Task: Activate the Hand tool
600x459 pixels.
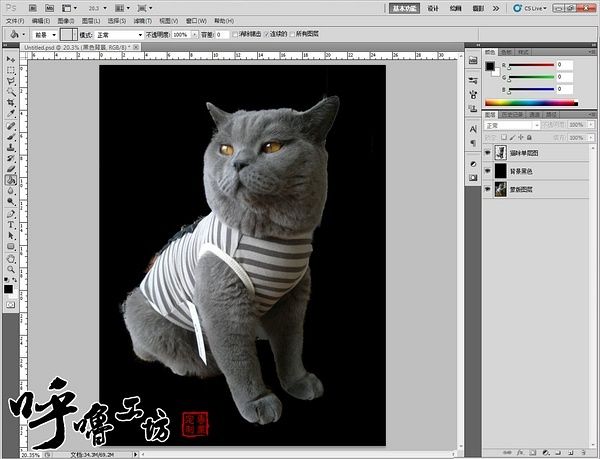Action: tap(10, 258)
